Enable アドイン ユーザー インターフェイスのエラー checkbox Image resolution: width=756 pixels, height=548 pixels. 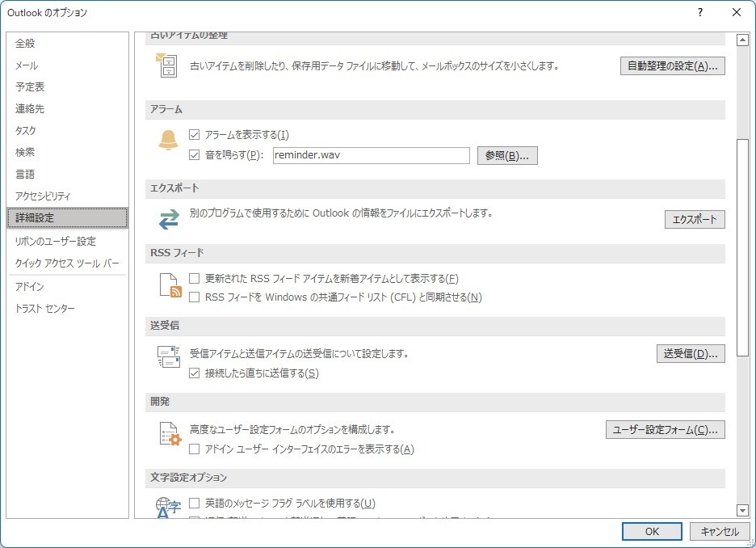click(x=195, y=449)
